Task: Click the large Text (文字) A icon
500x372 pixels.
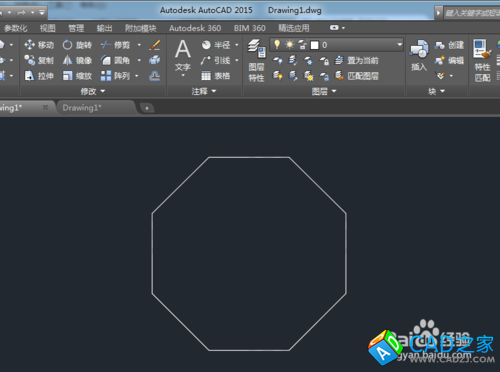Action: click(x=183, y=49)
